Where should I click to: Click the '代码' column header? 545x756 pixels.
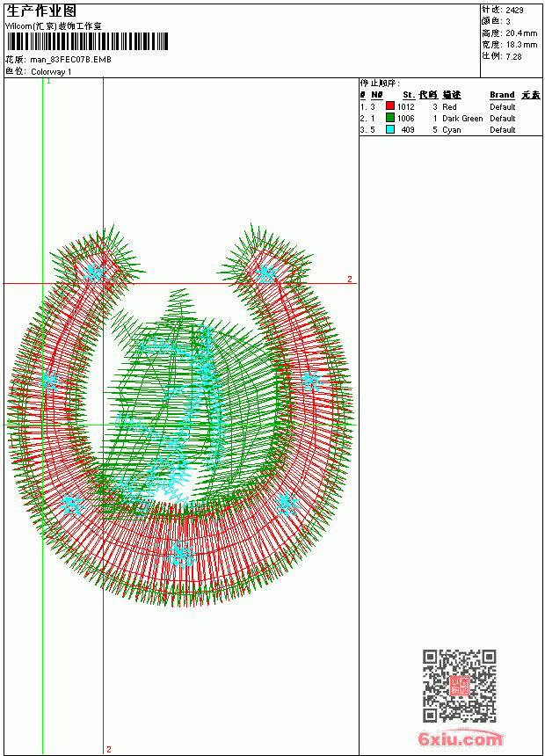428,95
